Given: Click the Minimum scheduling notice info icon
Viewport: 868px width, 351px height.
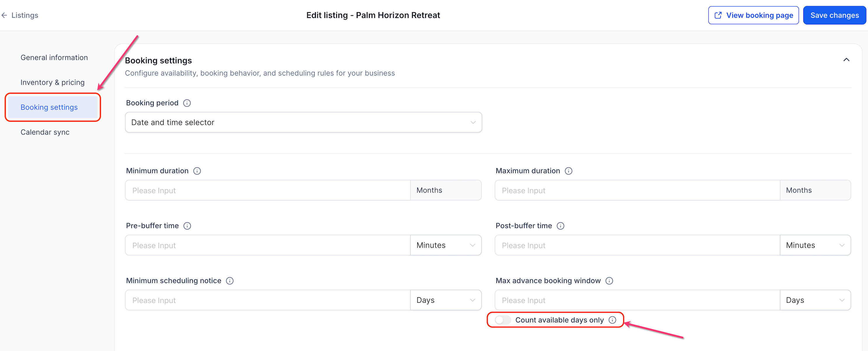Looking at the screenshot, I should point(230,281).
